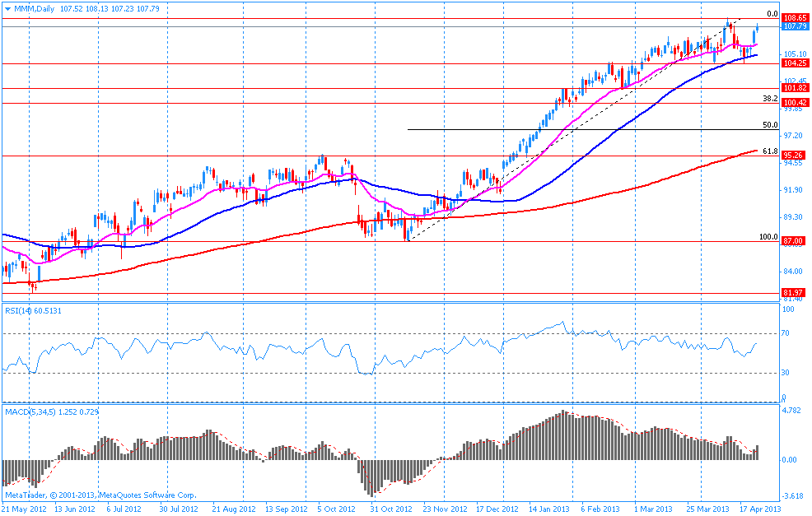Select the MMM,Daily symbol title
The width and height of the screenshot is (812, 516).
[x=34, y=9]
